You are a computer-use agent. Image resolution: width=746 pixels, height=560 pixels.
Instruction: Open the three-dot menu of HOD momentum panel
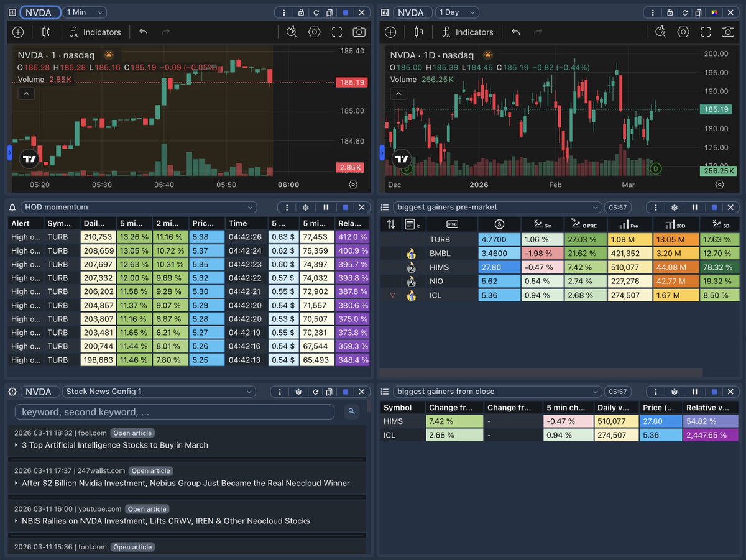click(287, 208)
